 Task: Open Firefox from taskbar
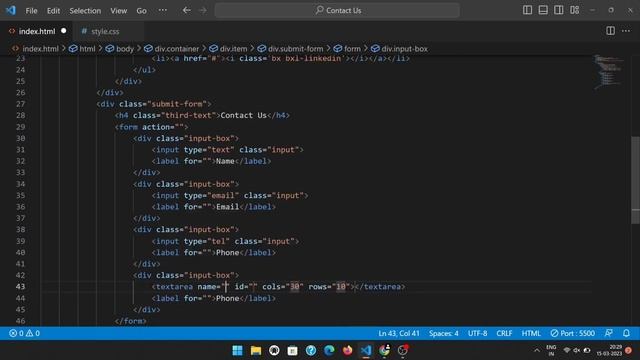(x=347, y=350)
